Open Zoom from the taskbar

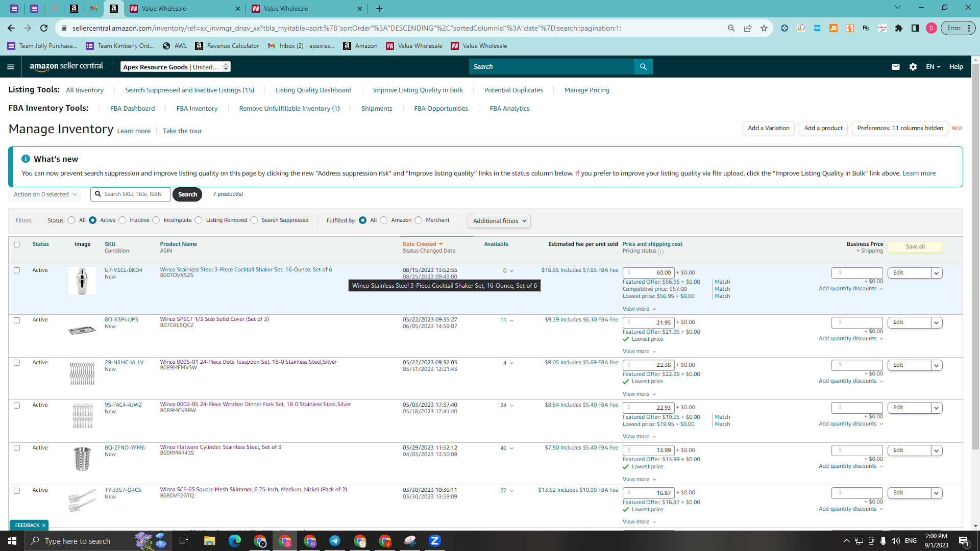coord(435,541)
